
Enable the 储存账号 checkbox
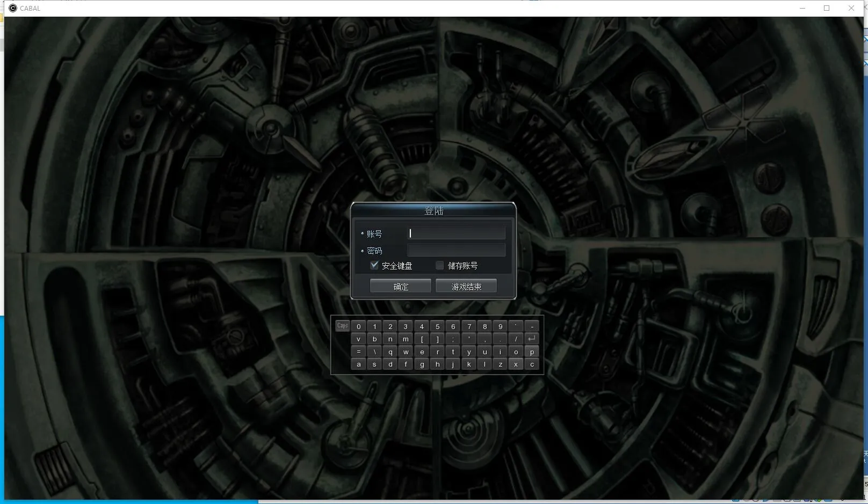point(440,265)
